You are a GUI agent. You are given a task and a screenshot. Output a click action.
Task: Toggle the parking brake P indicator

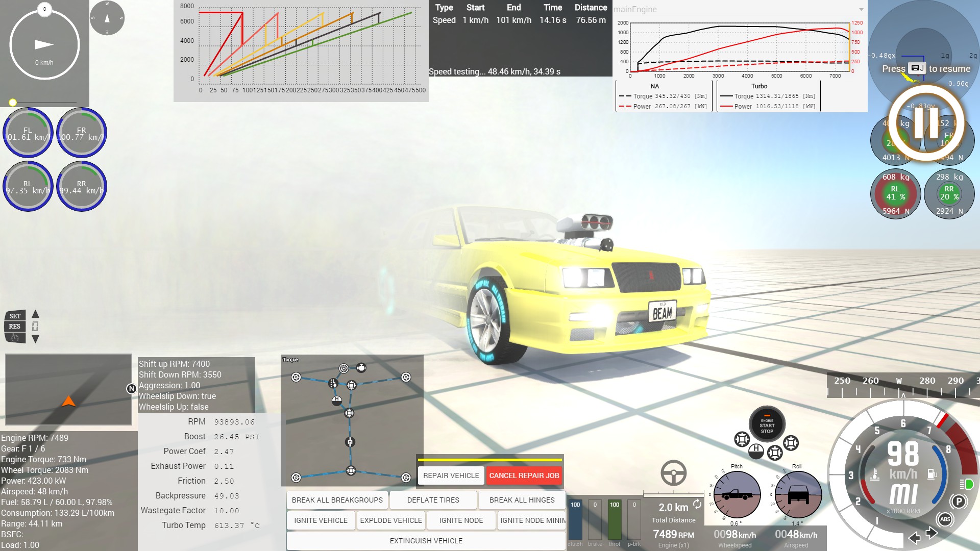click(x=959, y=502)
